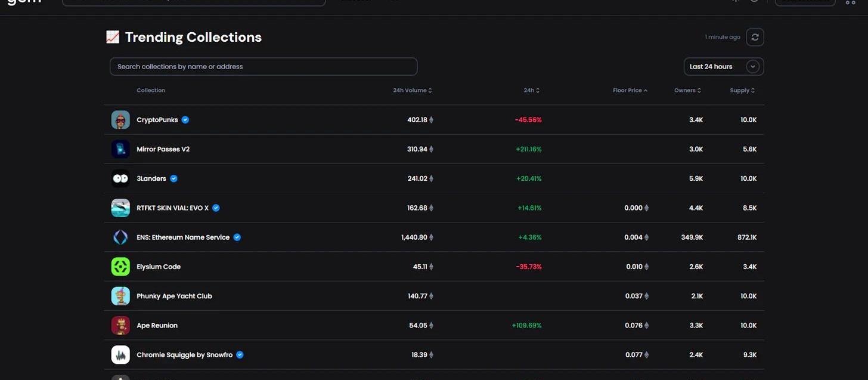Click the -35.73% change for Elysium Code
This screenshot has height=380, width=868.
click(529, 267)
